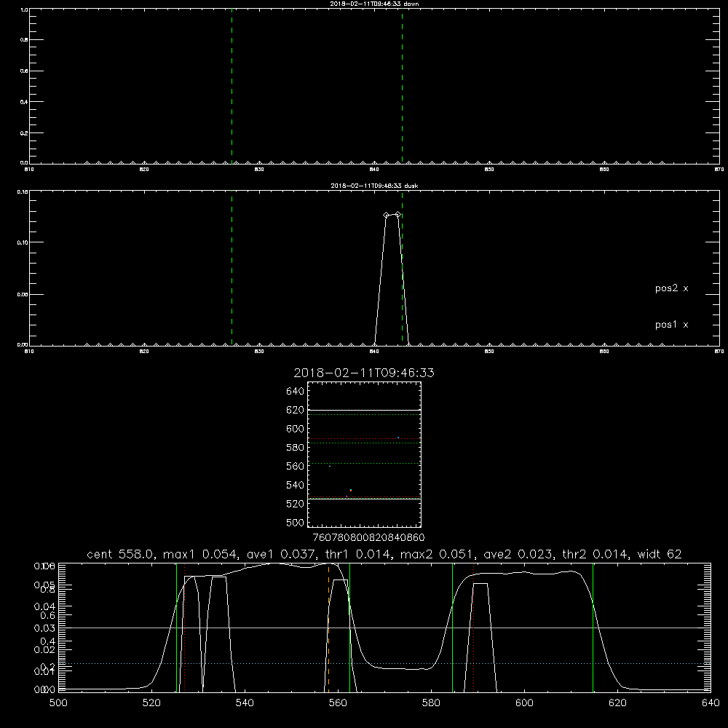The height and width of the screenshot is (728, 728).
Task: Click bottom plot x-axis label '500'
Action: (58, 703)
